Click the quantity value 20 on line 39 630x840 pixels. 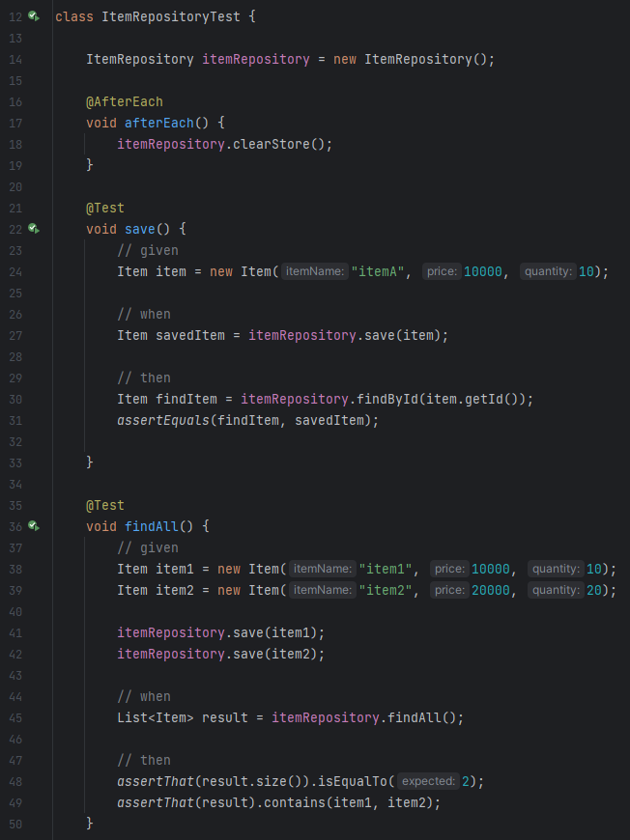[594, 590]
